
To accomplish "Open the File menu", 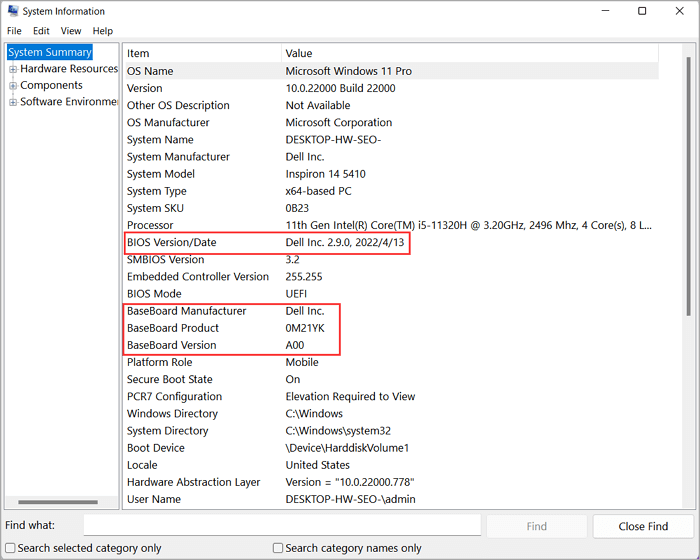I will [14, 31].
